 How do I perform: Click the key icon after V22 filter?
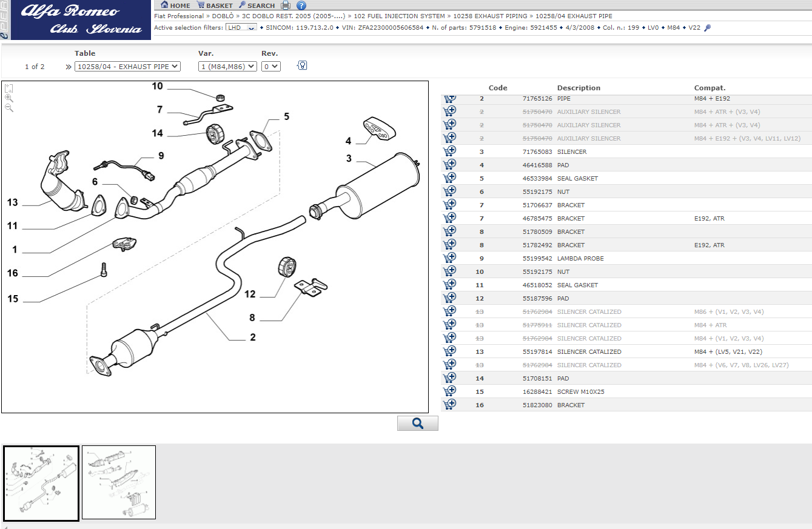[707, 28]
